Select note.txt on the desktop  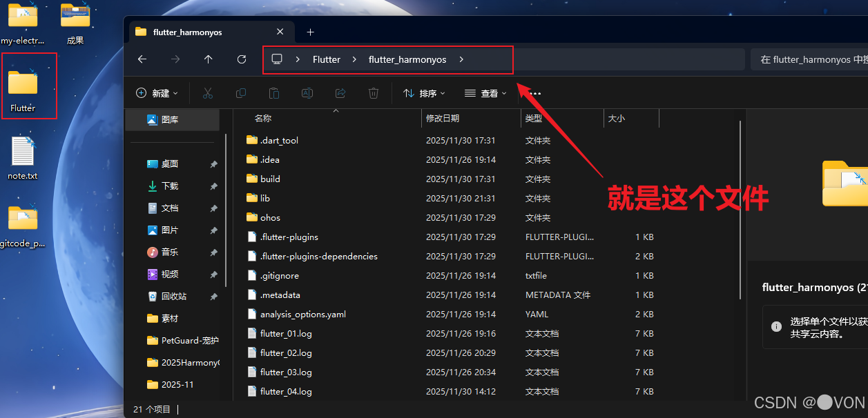tap(23, 158)
